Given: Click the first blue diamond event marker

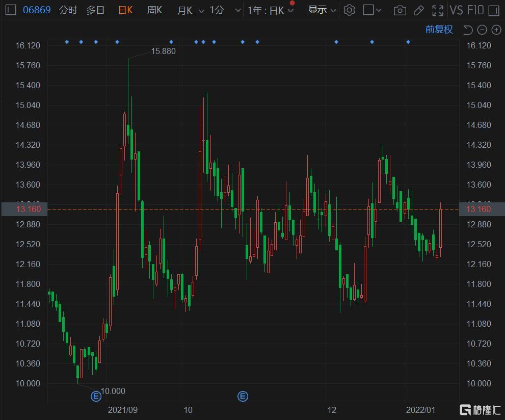Looking at the screenshot, I should click(67, 42).
